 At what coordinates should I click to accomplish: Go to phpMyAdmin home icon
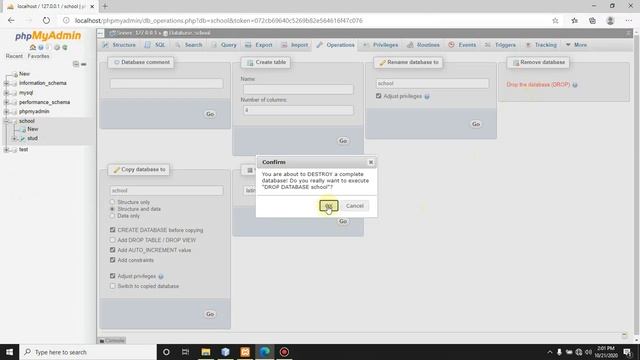click(x=33, y=47)
